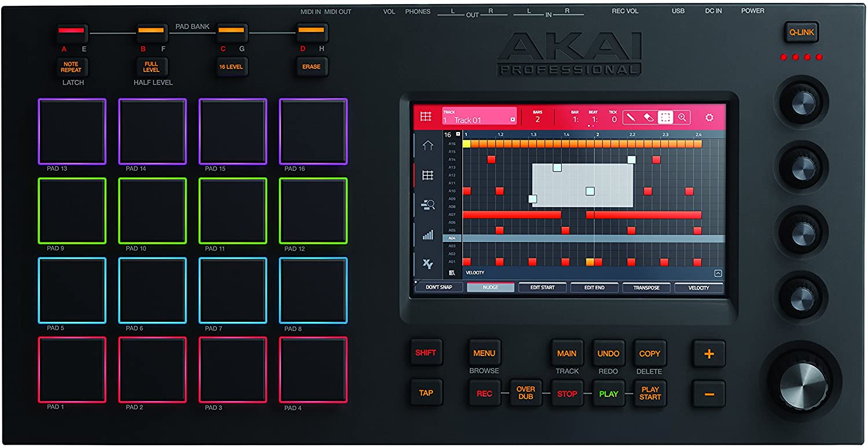
Task: Expand the Velocity lane with chevron
Action: click(718, 273)
